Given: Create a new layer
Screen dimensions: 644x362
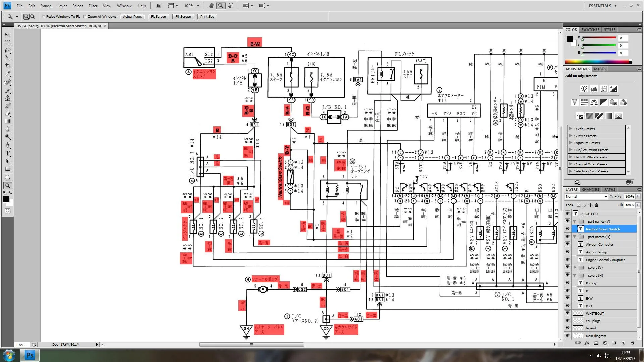Looking at the screenshot, I should coord(623,343).
